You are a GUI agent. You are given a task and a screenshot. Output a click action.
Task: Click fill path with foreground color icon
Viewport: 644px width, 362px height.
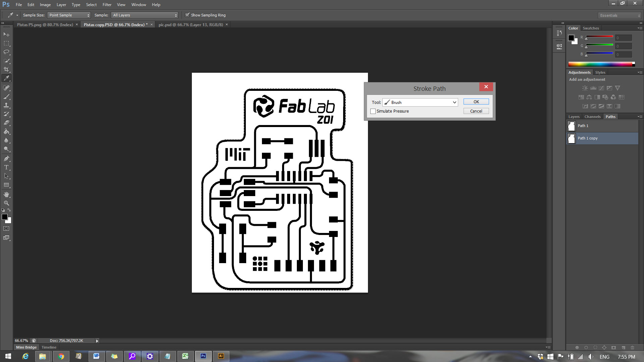tap(577, 348)
